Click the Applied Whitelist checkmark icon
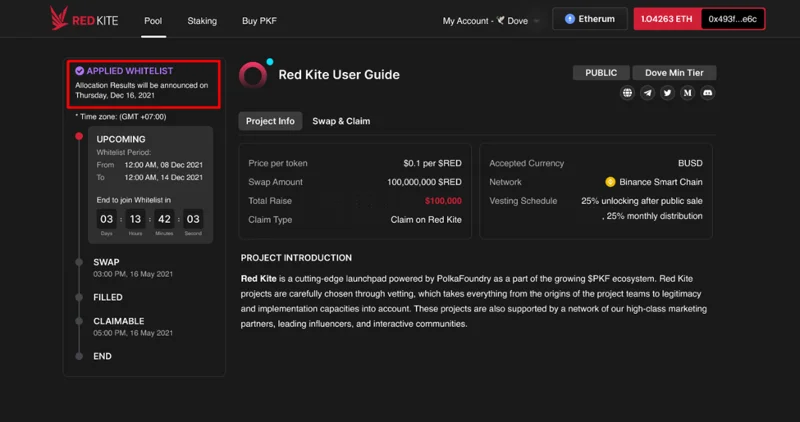 [x=80, y=71]
